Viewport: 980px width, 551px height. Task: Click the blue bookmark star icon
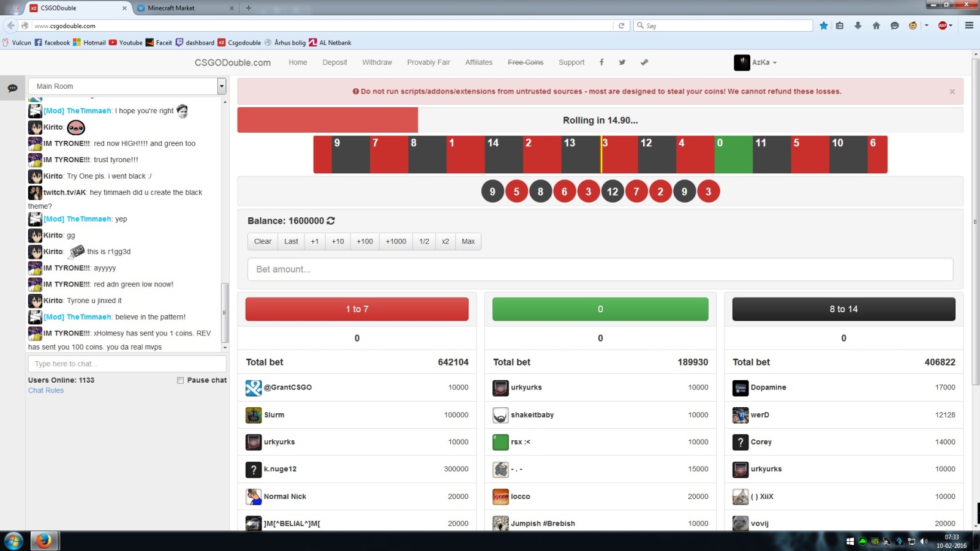824,26
